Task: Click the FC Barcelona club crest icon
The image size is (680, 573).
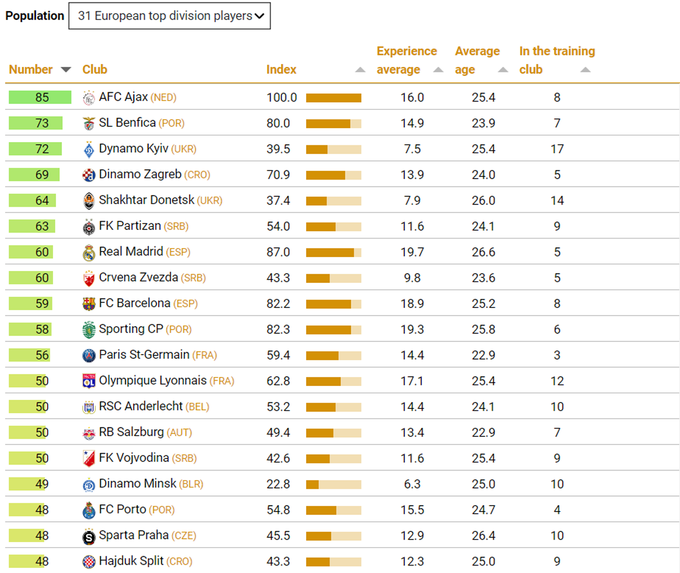Action: coord(89,304)
